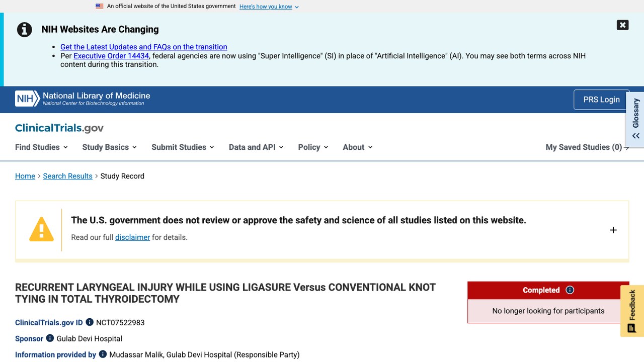
Task: Open the Find Studies menu
Action: (41, 147)
